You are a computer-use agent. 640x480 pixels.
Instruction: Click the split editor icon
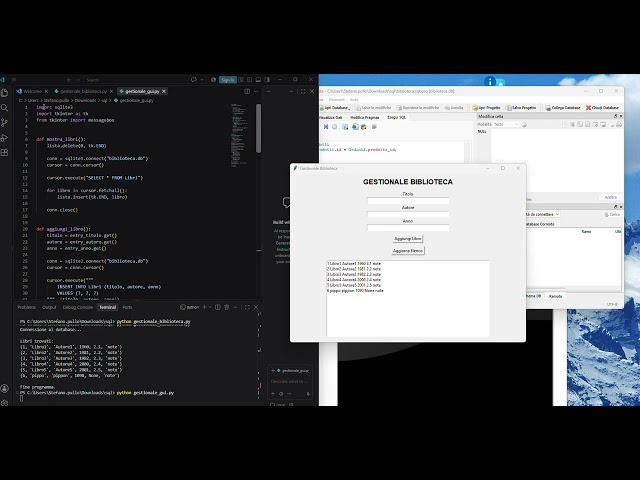point(247,91)
